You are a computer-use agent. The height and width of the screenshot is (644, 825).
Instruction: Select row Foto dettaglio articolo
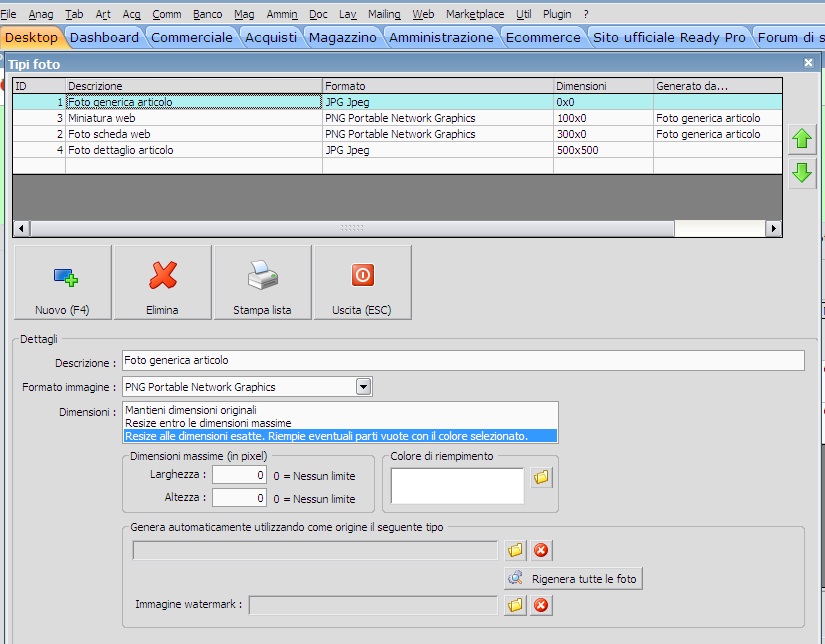pyautogui.click(x=397, y=150)
